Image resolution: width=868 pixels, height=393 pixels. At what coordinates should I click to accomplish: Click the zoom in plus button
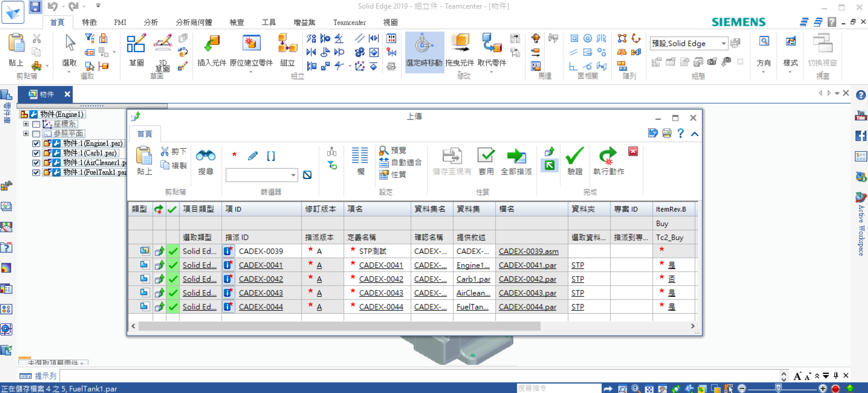[x=823, y=388]
